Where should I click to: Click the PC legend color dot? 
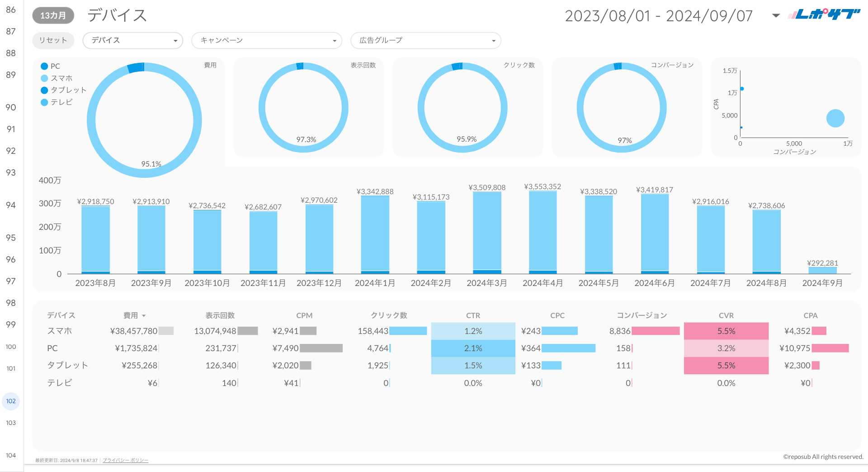point(44,67)
